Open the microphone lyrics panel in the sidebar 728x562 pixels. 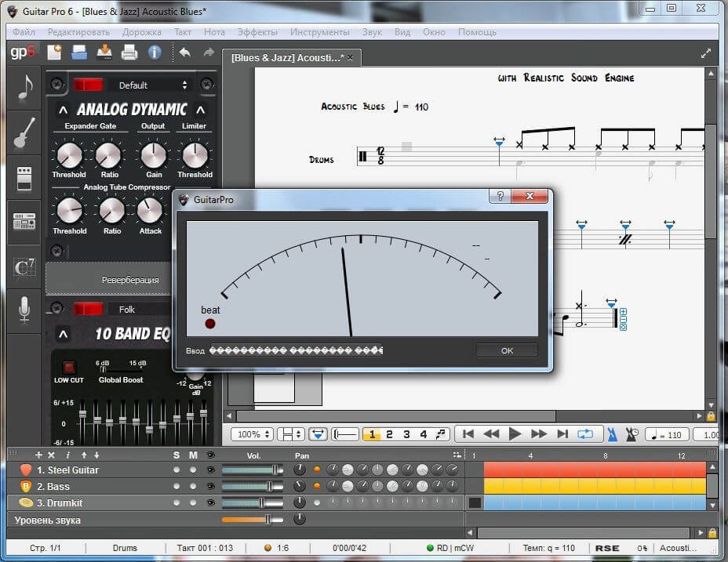tap(24, 310)
